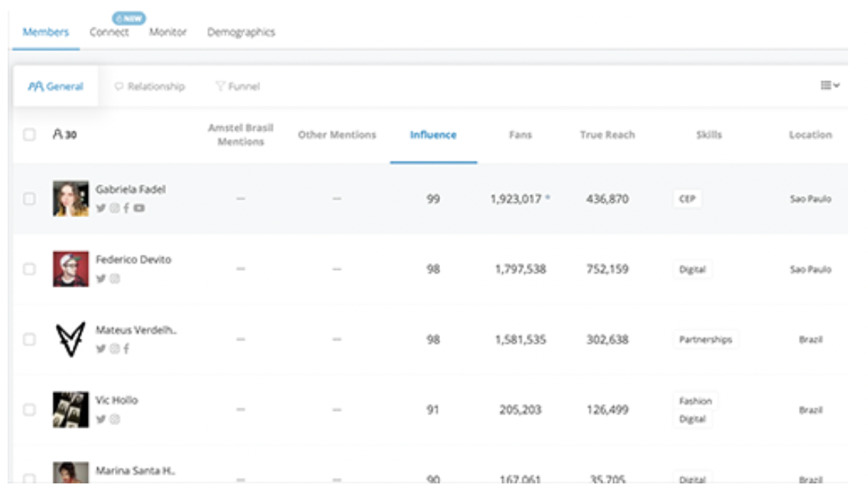The width and height of the screenshot is (868, 488).
Task: Open Mateus Verdelh's Facebook icon
Action: tap(126, 349)
